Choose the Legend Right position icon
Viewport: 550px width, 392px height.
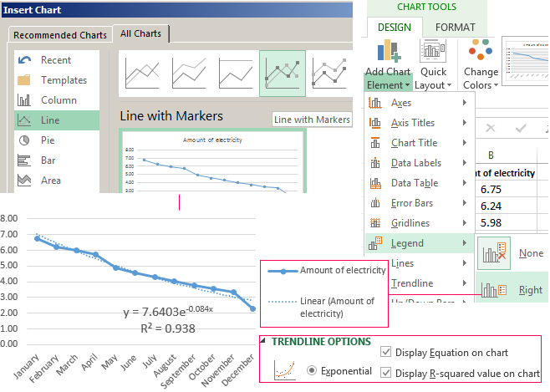tap(494, 290)
